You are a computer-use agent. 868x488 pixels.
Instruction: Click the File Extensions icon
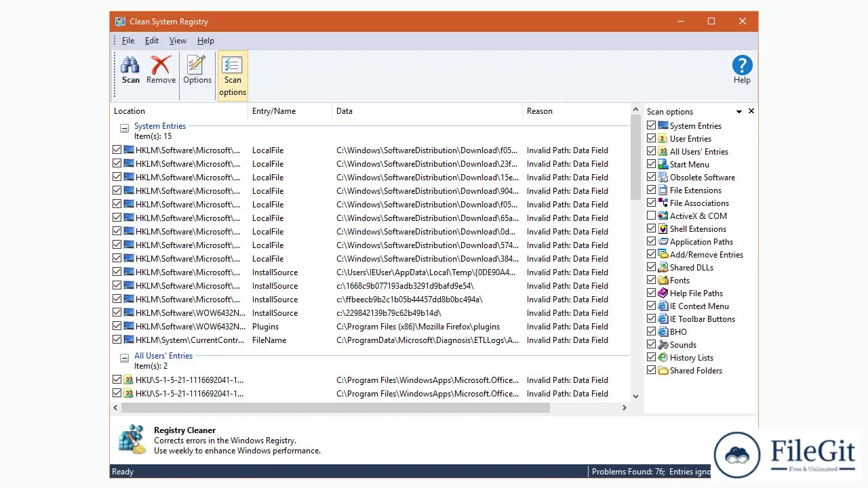663,190
